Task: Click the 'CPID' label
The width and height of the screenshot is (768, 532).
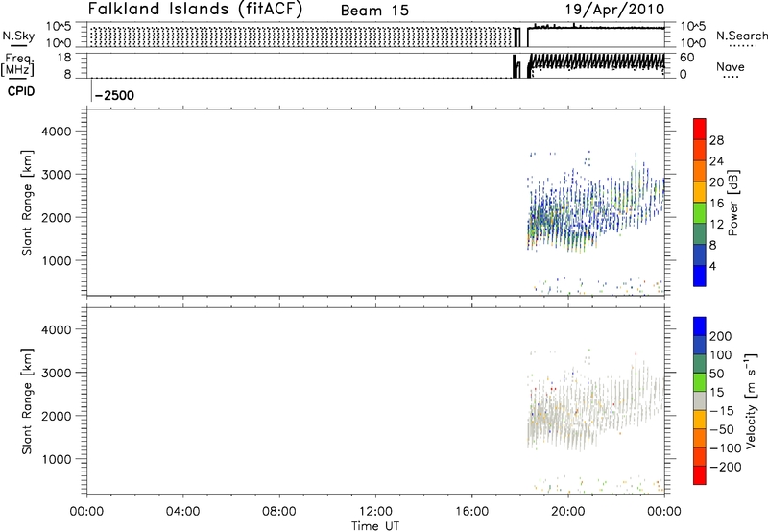Action: [x=21, y=91]
